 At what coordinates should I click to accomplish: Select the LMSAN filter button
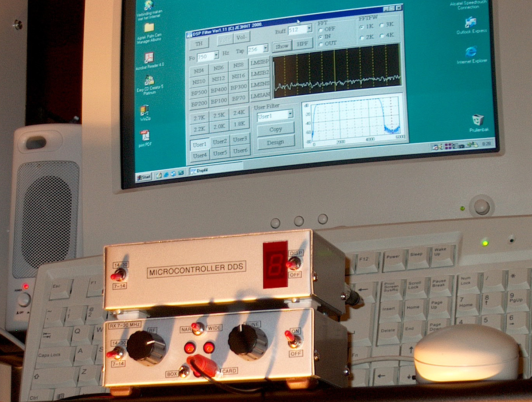260,95
